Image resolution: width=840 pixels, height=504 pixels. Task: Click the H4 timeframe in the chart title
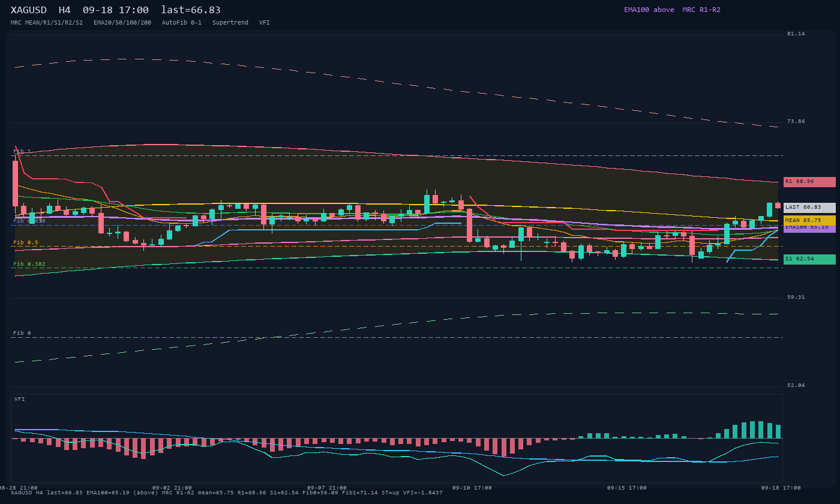(x=64, y=10)
